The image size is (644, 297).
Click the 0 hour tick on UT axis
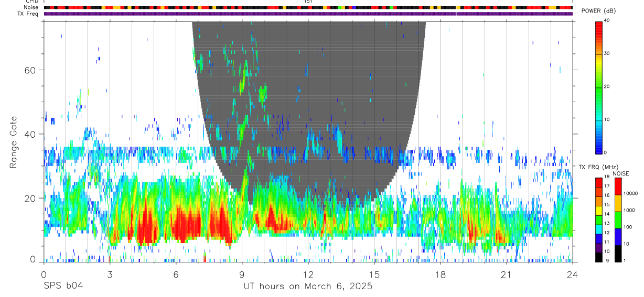coord(44,274)
